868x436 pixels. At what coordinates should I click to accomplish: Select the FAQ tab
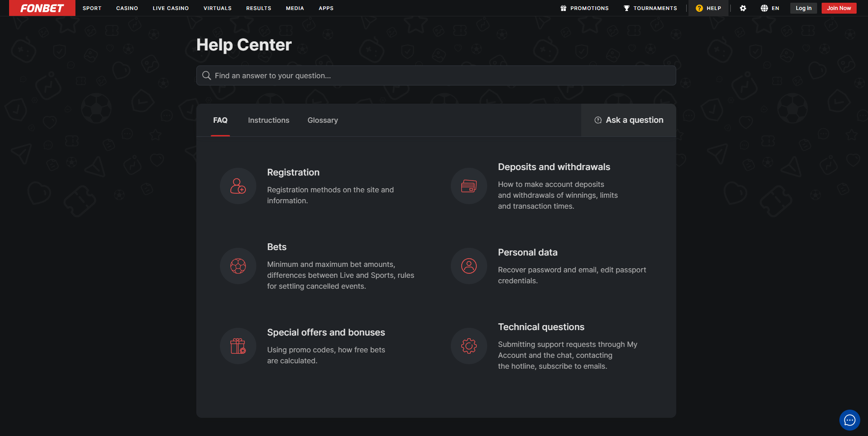point(220,120)
